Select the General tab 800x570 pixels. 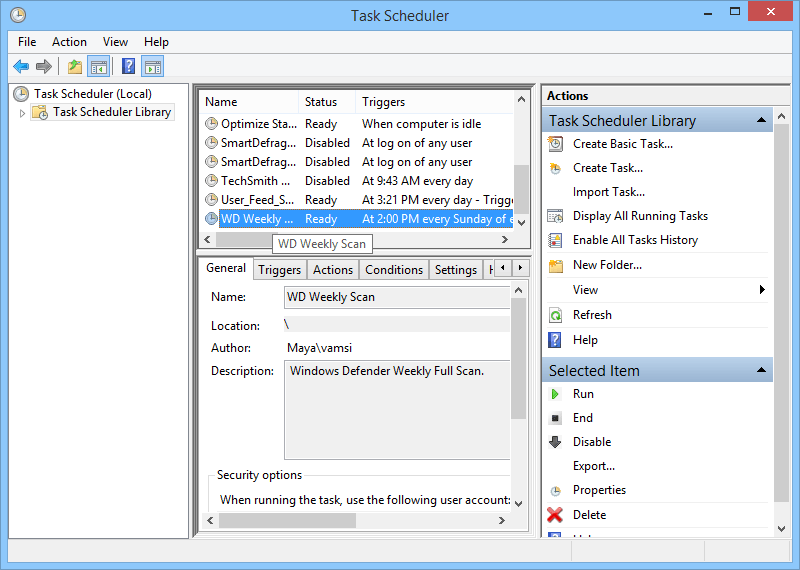226,268
